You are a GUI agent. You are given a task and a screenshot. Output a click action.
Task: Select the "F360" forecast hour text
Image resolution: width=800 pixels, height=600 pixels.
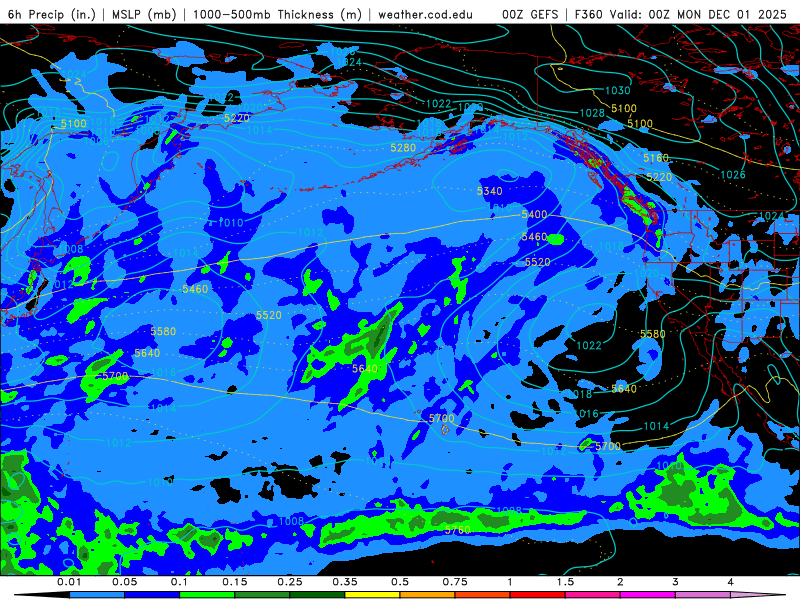(588, 14)
